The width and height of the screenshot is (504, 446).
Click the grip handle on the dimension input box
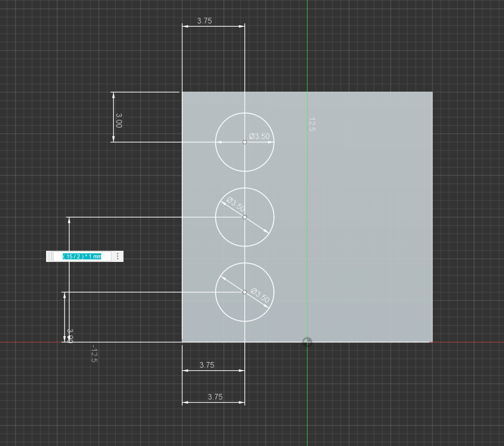[49, 256]
